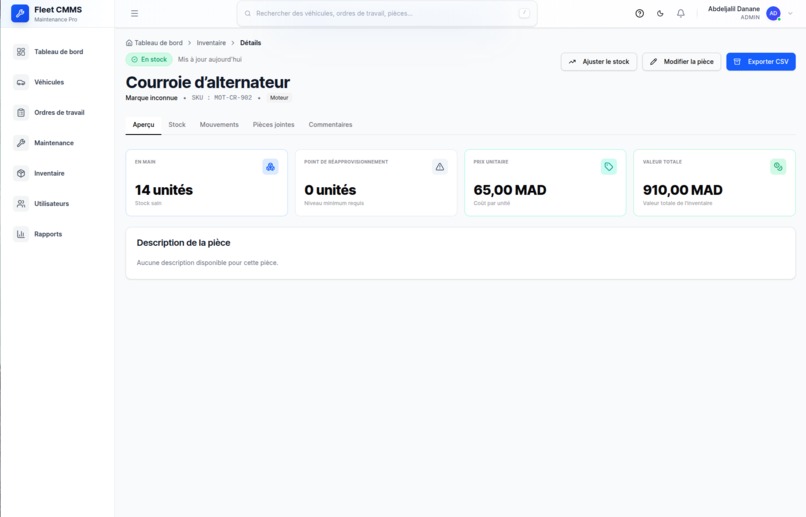The width and height of the screenshot is (806, 517).
Task: Click the Ordres de travail clipboard icon
Action: [x=21, y=113]
